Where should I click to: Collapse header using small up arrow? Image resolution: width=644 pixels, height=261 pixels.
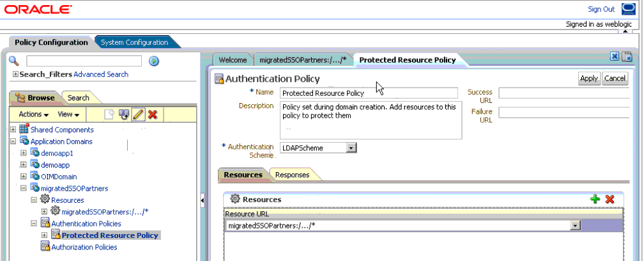tap(626, 31)
